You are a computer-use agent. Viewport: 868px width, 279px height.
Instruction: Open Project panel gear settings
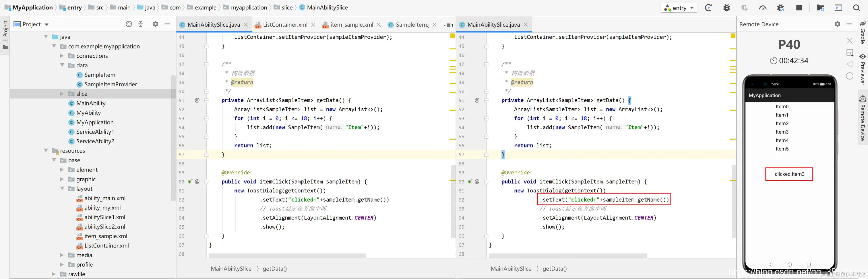pos(155,24)
